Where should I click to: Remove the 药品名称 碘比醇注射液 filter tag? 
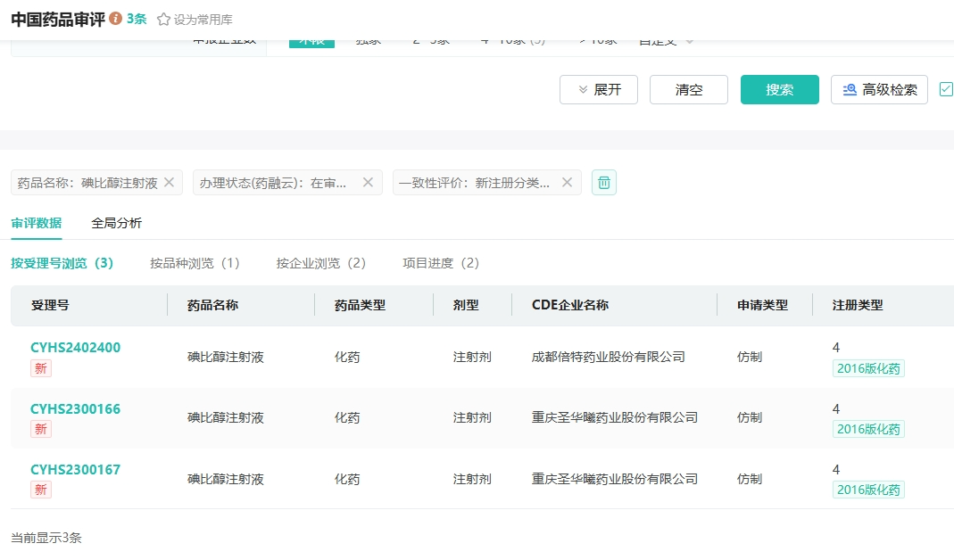pyautogui.click(x=169, y=182)
